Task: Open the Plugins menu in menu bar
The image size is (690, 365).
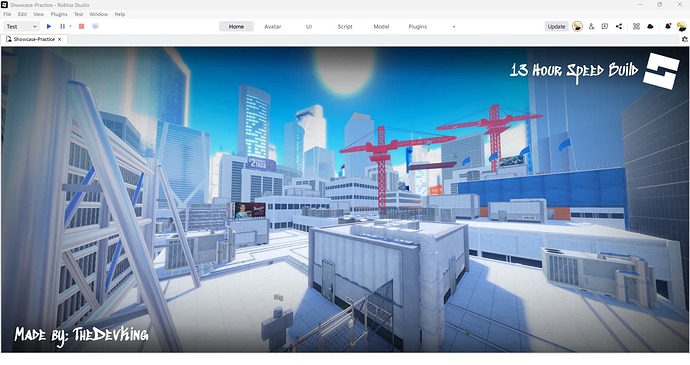Action: click(59, 14)
